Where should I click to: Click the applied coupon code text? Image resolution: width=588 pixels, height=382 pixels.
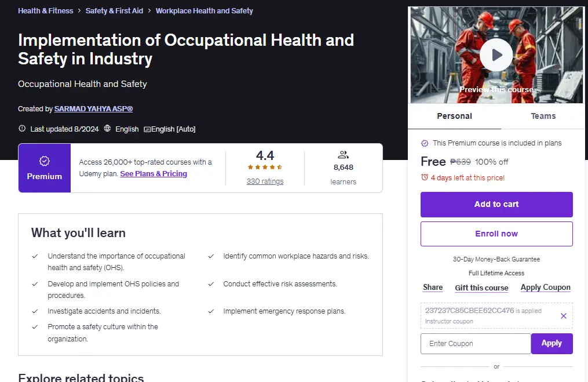click(x=469, y=310)
